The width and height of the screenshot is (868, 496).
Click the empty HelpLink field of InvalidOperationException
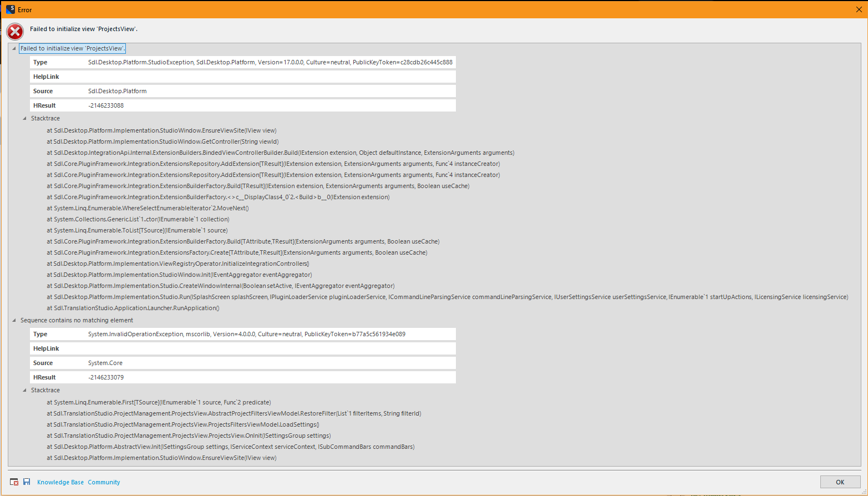click(x=243, y=348)
